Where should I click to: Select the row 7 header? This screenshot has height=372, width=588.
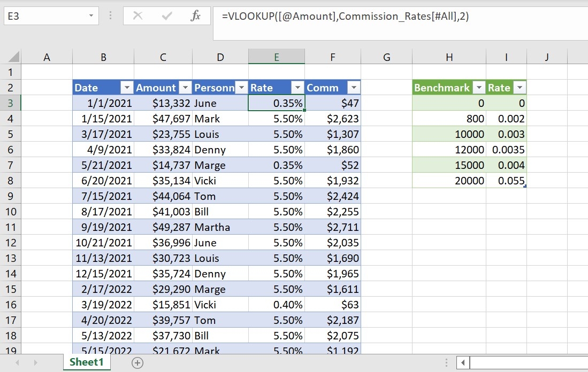pos(12,165)
